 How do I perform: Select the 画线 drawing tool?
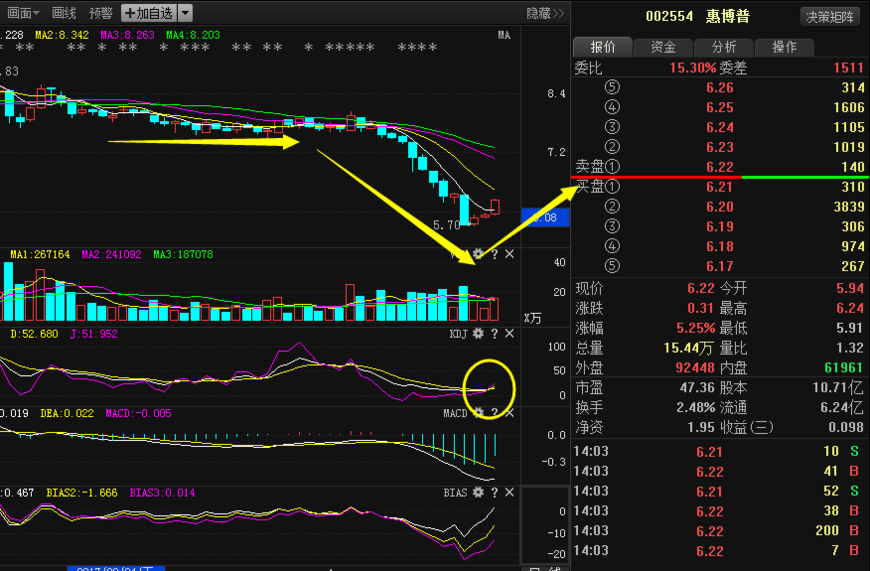tap(64, 13)
